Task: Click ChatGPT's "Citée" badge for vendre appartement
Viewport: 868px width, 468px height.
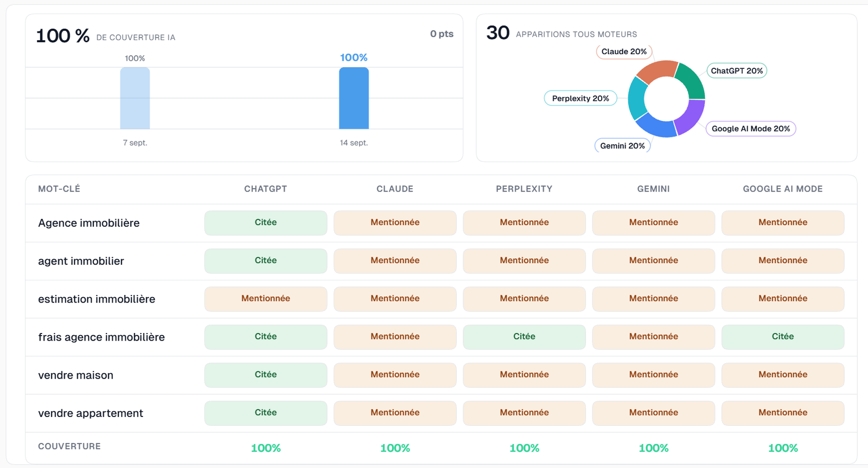Action: coord(266,413)
